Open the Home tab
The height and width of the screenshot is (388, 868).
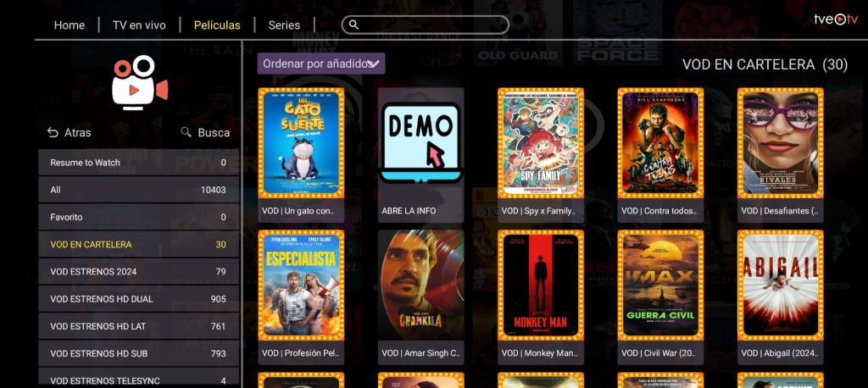[70, 25]
